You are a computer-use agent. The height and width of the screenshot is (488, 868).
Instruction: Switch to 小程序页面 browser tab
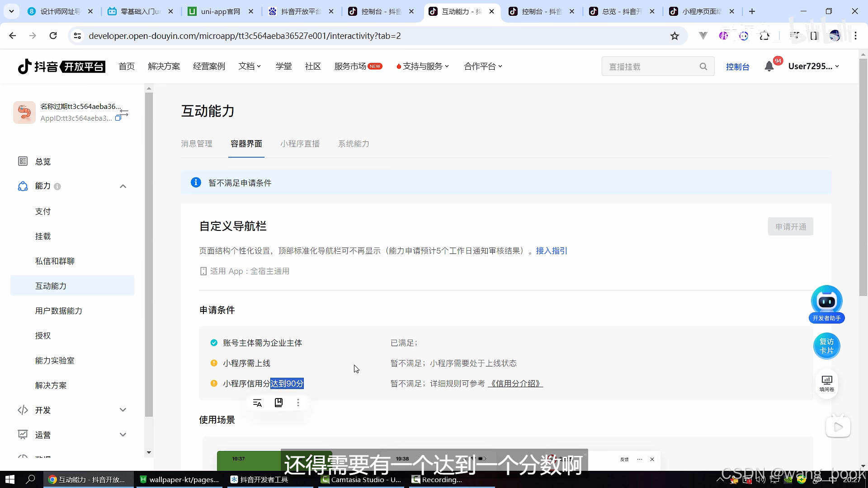tap(702, 11)
